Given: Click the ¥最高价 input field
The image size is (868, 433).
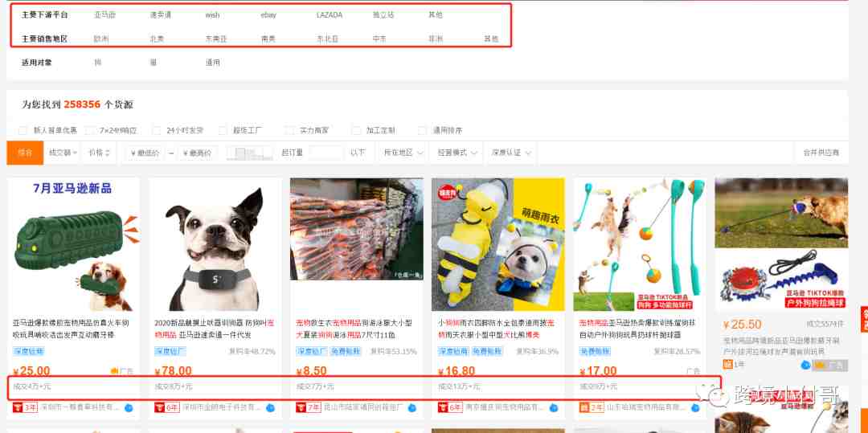Looking at the screenshot, I should pos(198,153).
